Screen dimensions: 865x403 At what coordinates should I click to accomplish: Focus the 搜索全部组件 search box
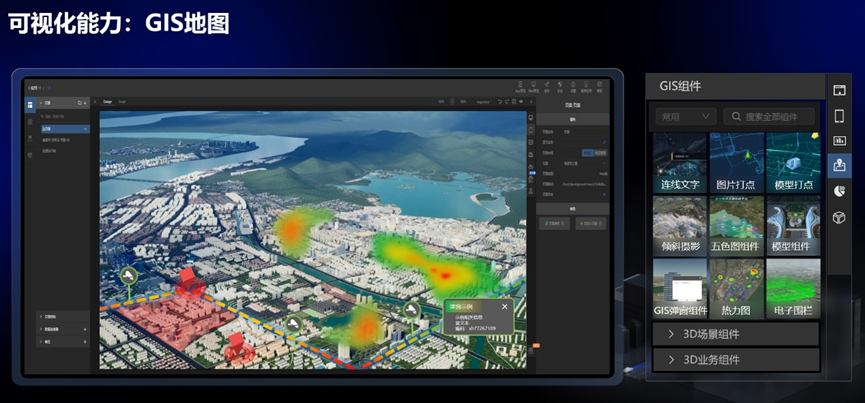coord(768,116)
